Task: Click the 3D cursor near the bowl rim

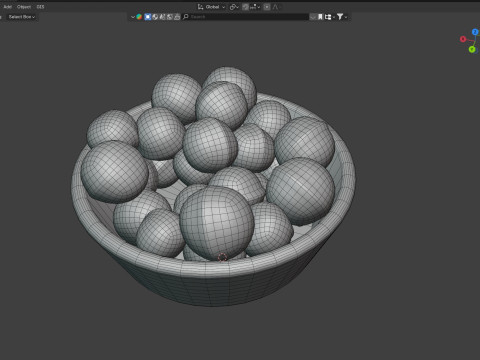Action: (222, 257)
